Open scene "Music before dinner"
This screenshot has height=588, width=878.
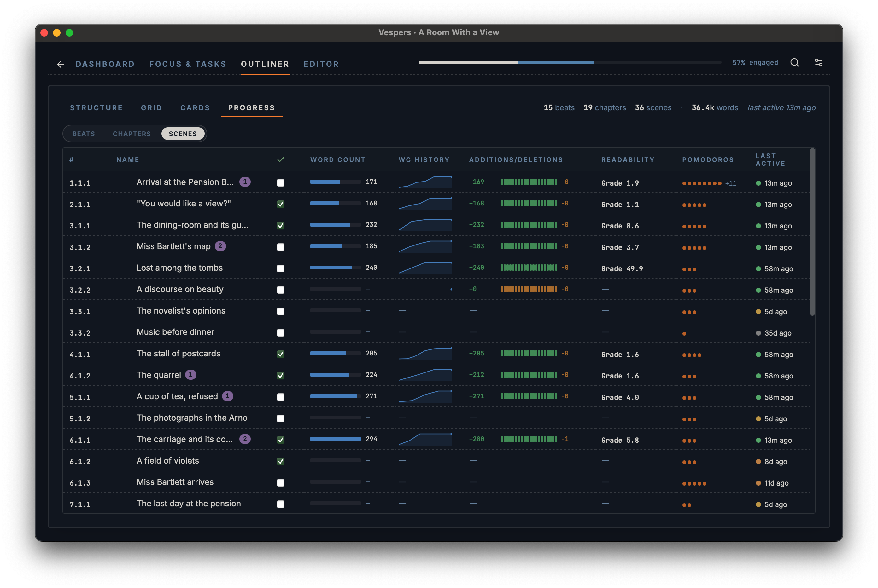[175, 332]
